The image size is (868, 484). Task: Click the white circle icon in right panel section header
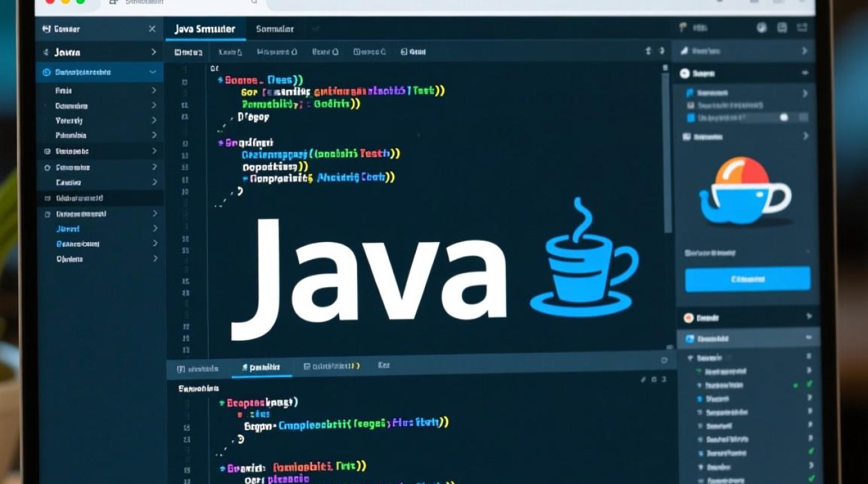(x=685, y=74)
